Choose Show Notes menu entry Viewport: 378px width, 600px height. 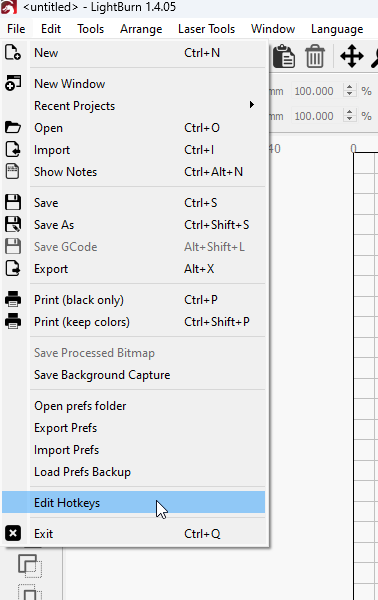(x=134, y=171)
